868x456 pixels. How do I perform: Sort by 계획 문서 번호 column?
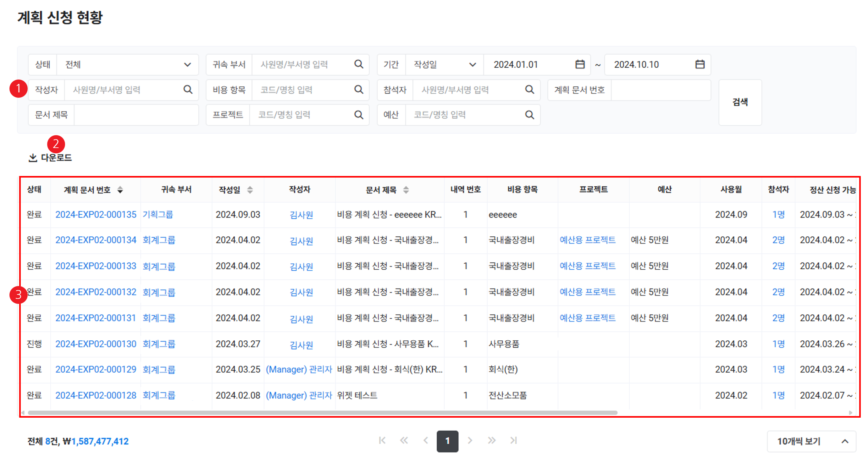(x=120, y=190)
